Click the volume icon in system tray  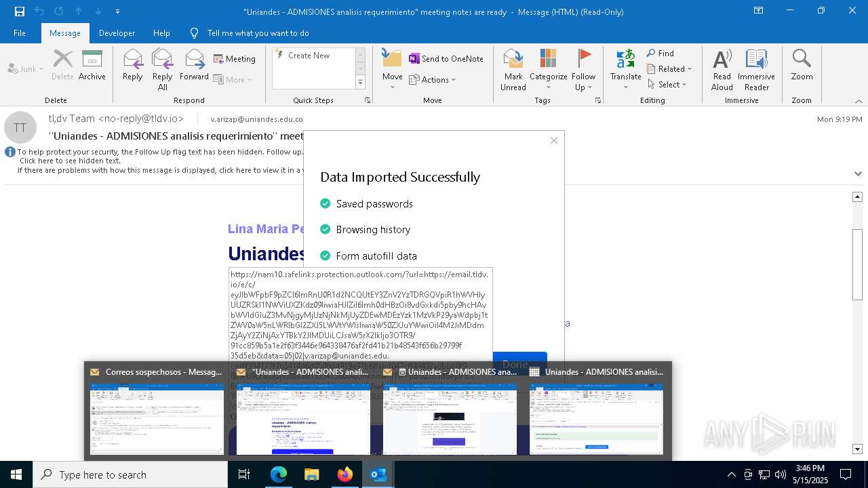[x=781, y=474]
